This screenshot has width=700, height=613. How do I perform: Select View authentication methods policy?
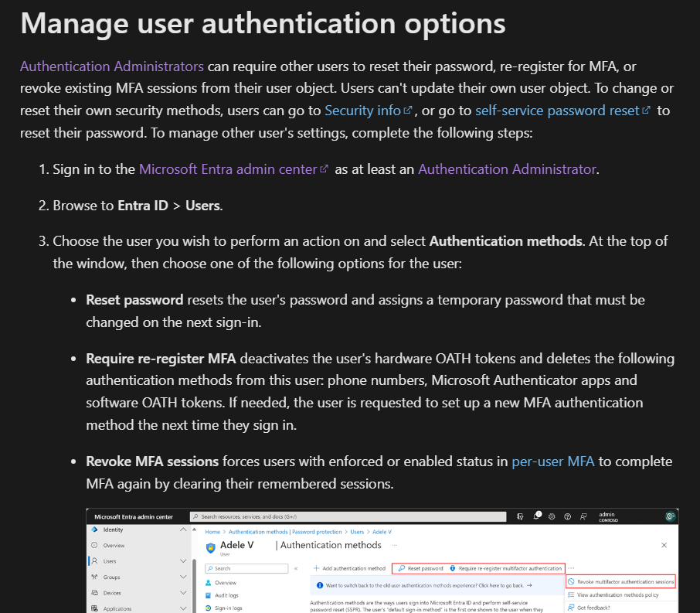[613, 594]
